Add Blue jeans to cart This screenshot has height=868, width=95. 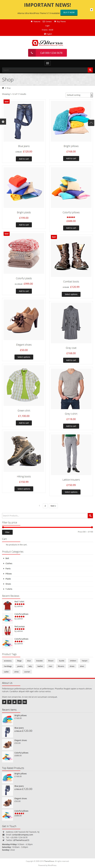[24, 159]
